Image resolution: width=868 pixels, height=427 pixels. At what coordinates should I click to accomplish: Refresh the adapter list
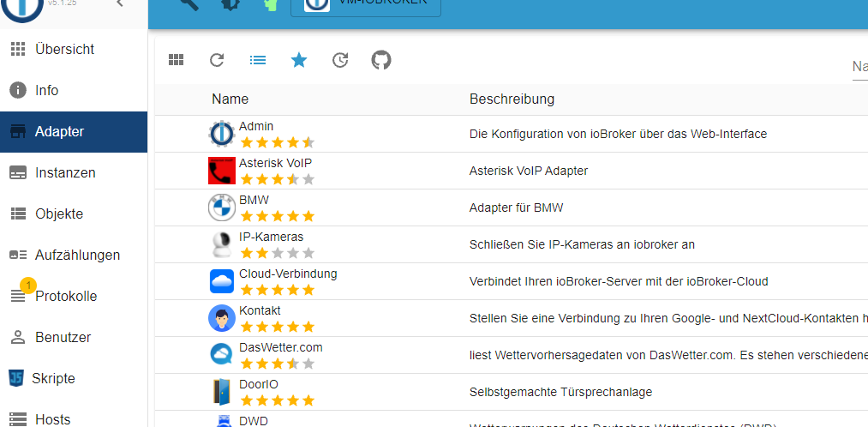[217, 60]
